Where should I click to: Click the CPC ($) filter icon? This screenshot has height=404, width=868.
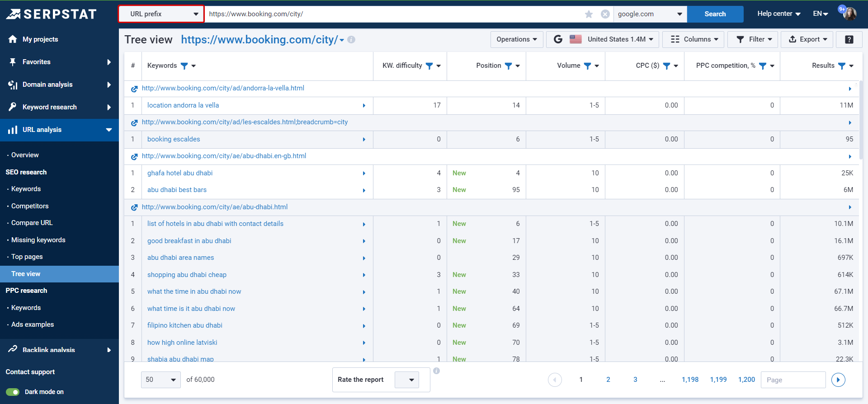(666, 66)
